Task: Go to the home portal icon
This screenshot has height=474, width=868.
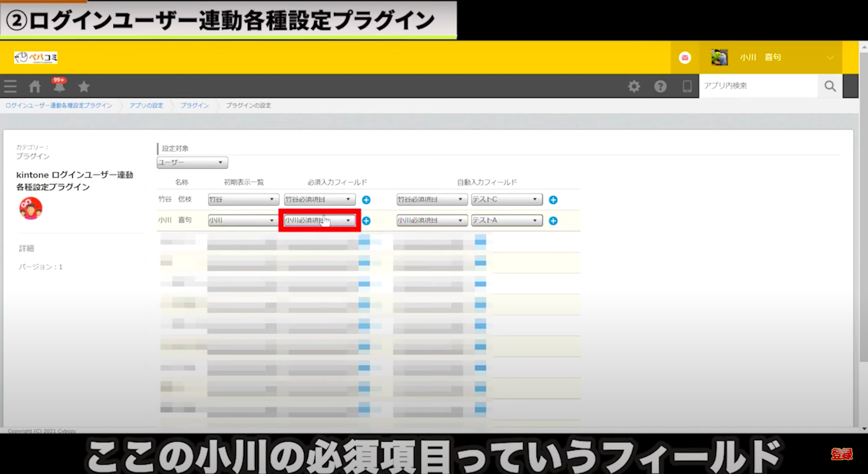Action: pyautogui.click(x=35, y=86)
